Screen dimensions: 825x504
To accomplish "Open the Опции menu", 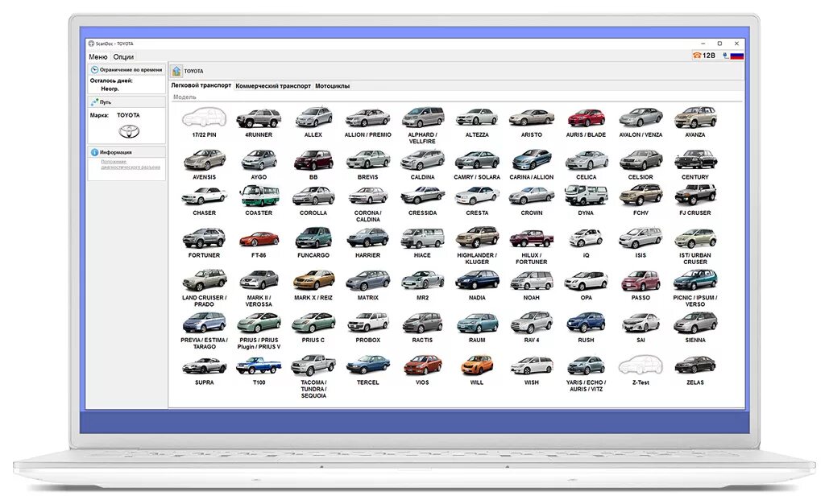I will point(123,56).
